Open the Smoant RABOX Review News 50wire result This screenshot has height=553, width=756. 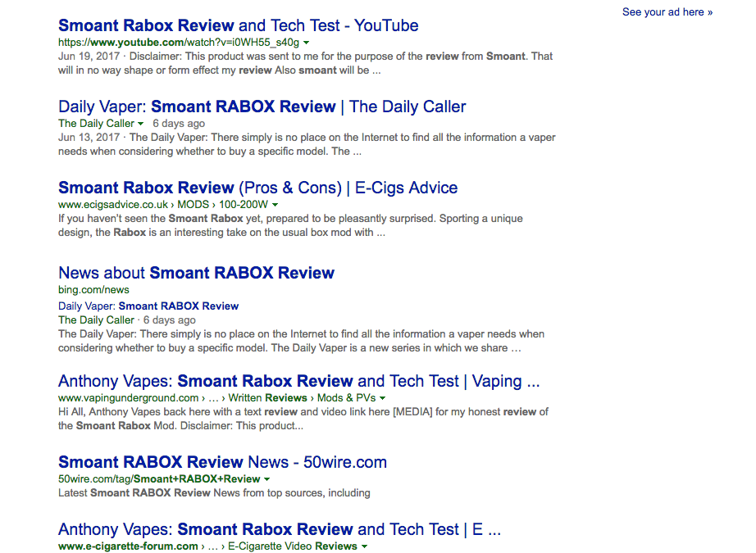(222, 462)
